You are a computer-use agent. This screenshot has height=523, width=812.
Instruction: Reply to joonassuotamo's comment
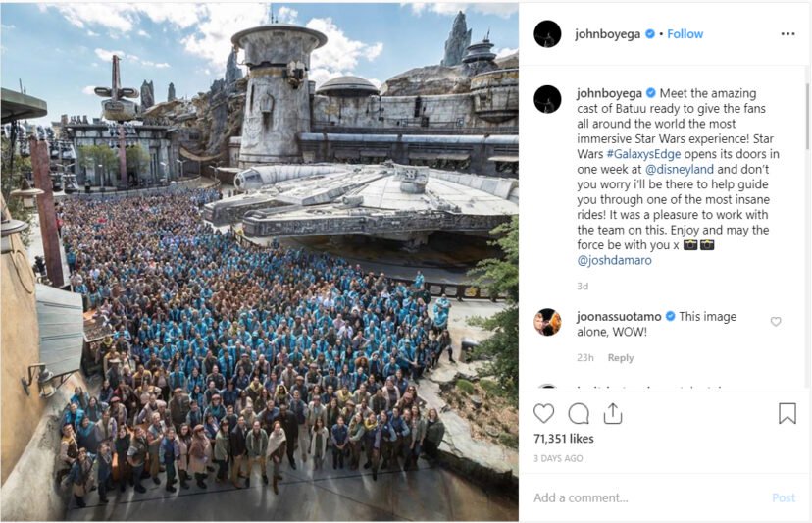click(x=620, y=358)
